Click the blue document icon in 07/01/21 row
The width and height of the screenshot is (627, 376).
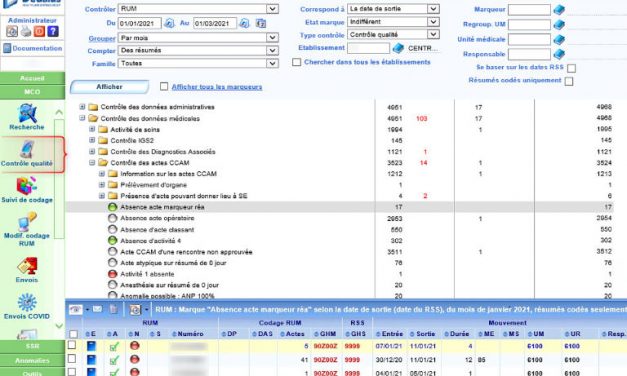tap(92, 346)
